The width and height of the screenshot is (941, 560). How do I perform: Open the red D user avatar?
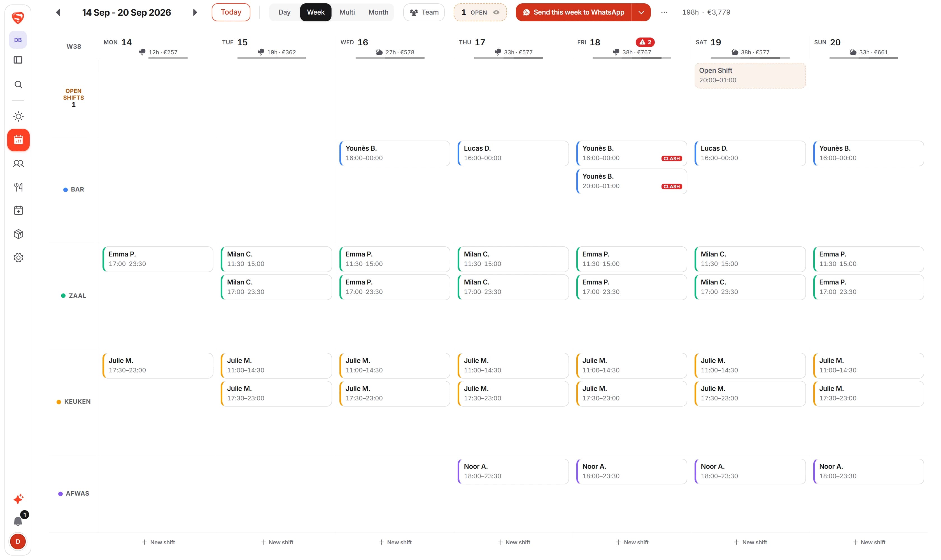[x=18, y=542]
